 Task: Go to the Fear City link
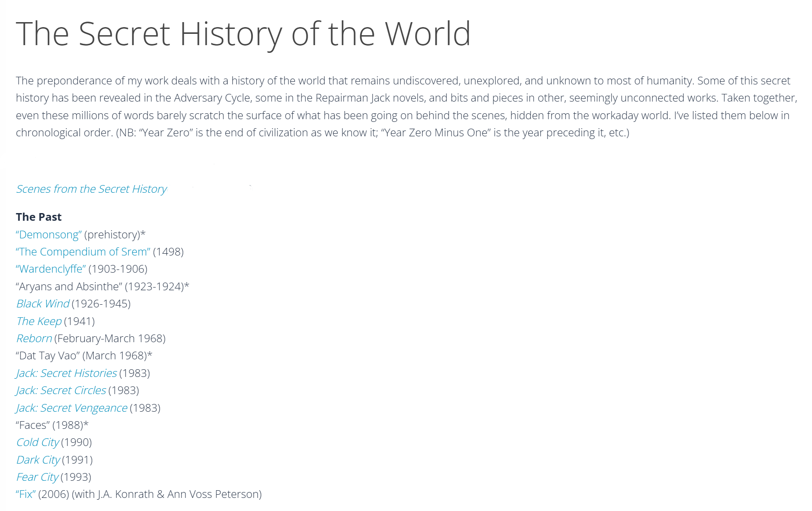[x=37, y=477]
